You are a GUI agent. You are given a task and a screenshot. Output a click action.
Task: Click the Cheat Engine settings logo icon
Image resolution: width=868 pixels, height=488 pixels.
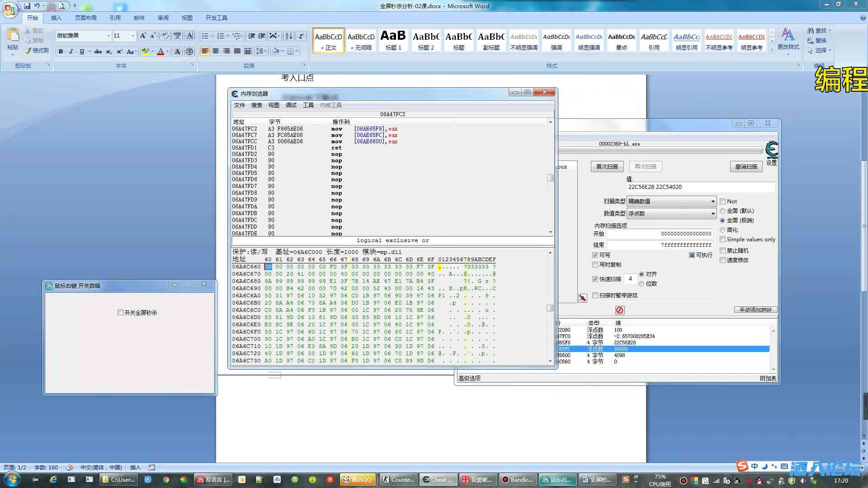[772, 150]
